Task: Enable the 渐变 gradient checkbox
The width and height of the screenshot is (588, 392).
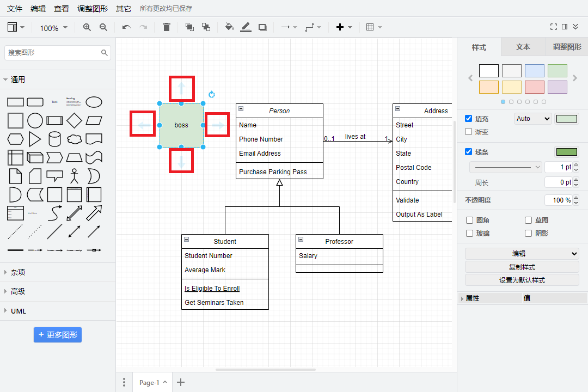Action: pyautogui.click(x=469, y=132)
